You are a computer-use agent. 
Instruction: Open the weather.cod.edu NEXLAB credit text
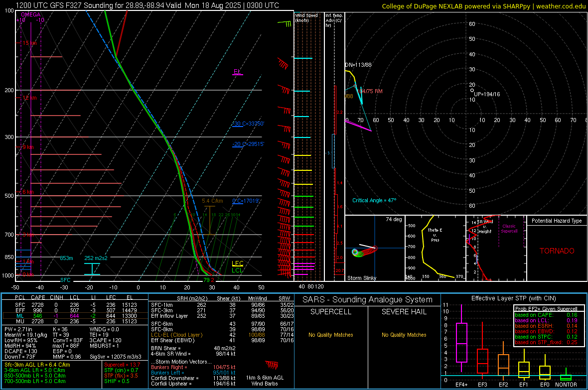[x=483, y=6]
